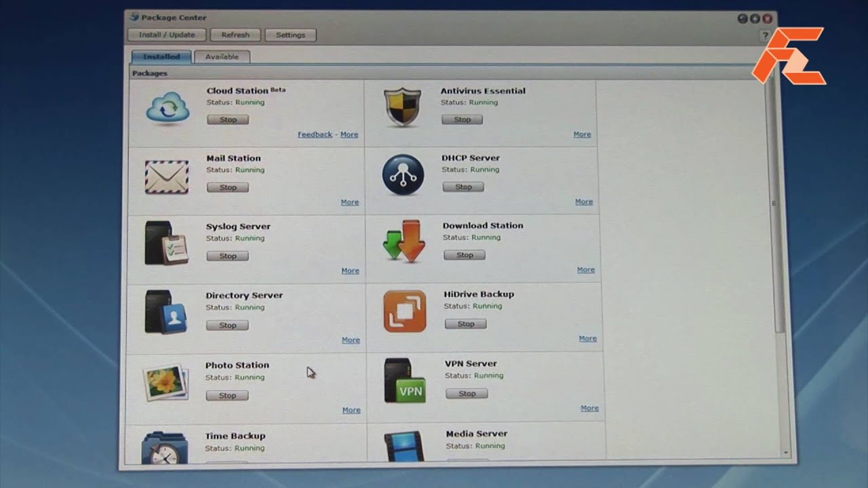Open the More link for Download Station
This screenshot has width=868, height=488.
[x=586, y=270]
